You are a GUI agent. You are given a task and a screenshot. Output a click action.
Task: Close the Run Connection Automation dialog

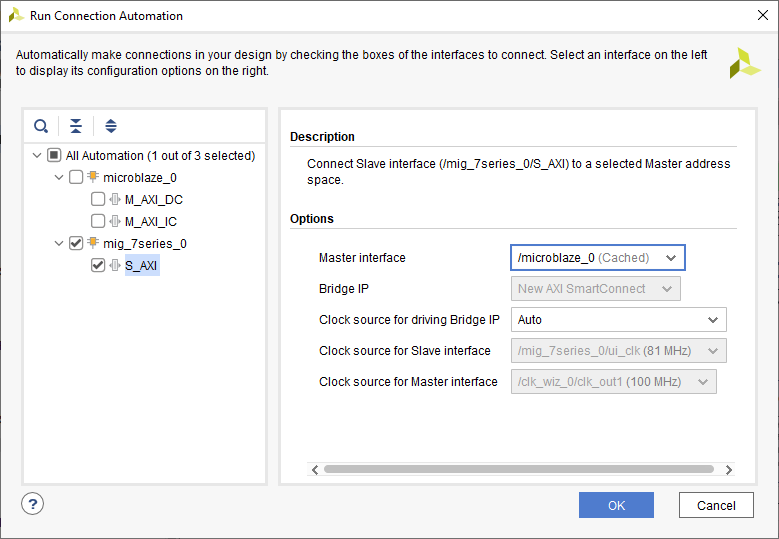click(763, 15)
